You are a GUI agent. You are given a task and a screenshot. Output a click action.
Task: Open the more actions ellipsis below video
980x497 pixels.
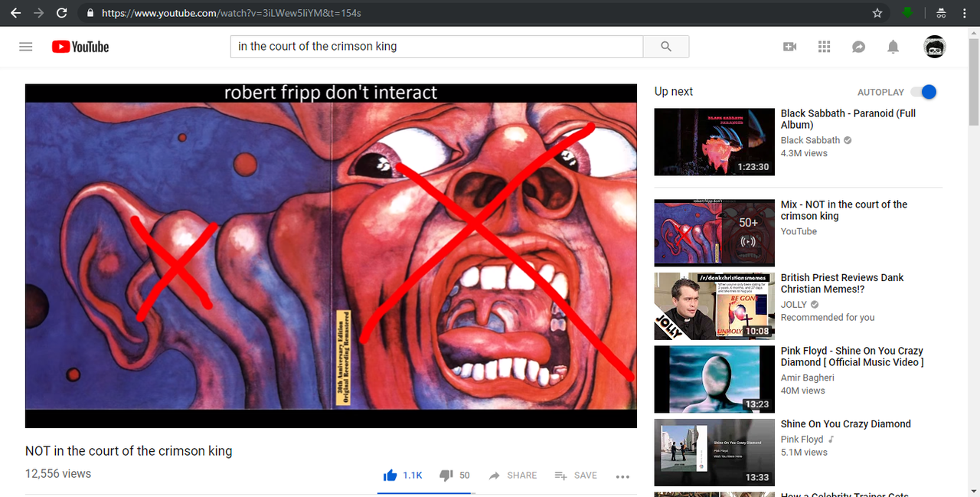coord(622,476)
